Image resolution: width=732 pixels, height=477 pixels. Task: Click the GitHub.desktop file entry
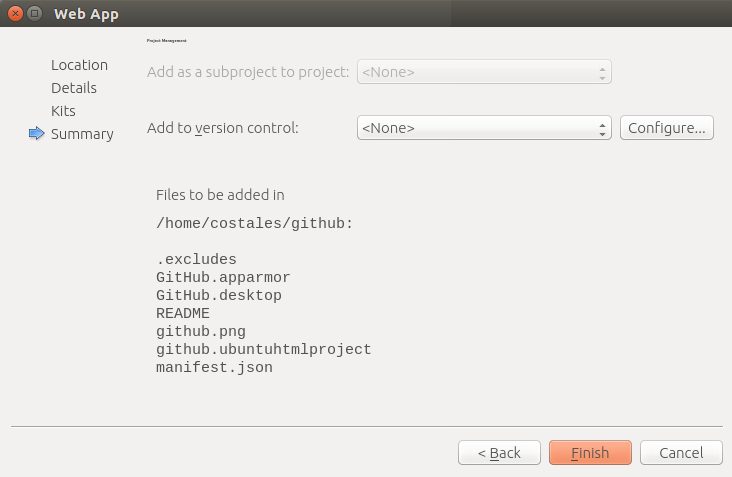click(218, 296)
